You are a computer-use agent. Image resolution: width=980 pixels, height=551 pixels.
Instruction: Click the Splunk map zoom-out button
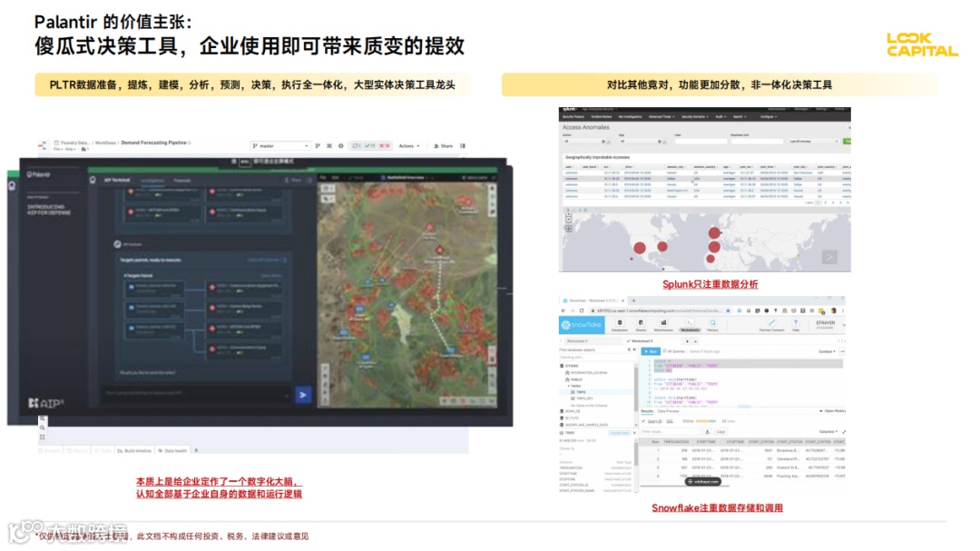tap(568, 220)
